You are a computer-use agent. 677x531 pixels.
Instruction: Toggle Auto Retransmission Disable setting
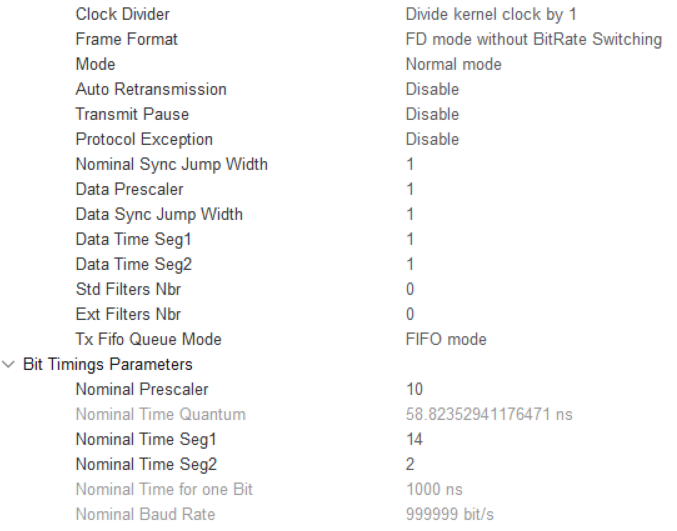pos(432,89)
